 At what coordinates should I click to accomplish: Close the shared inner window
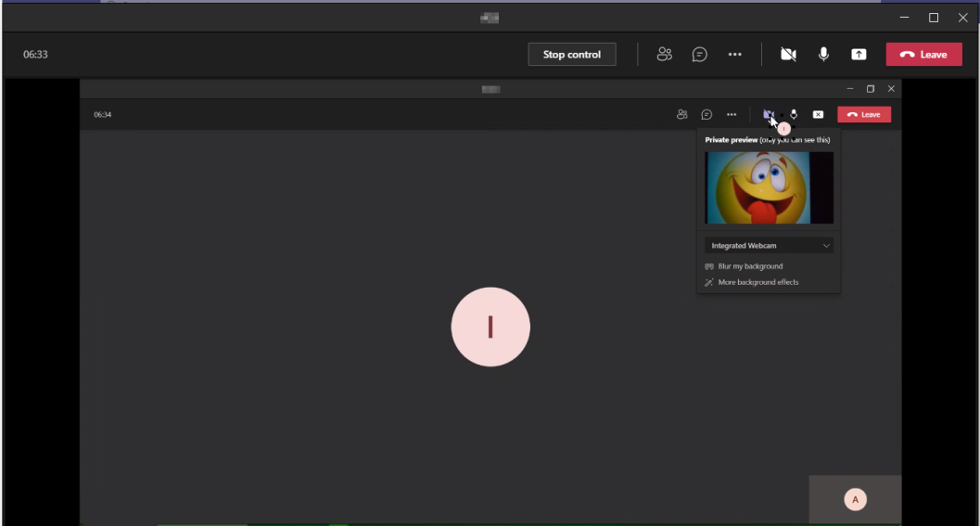(x=891, y=89)
